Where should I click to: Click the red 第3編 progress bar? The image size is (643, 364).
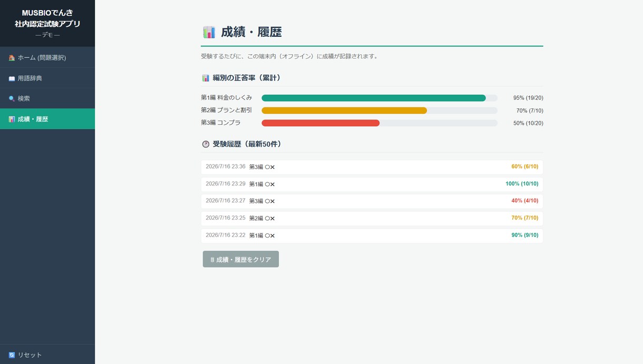tap(320, 123)
